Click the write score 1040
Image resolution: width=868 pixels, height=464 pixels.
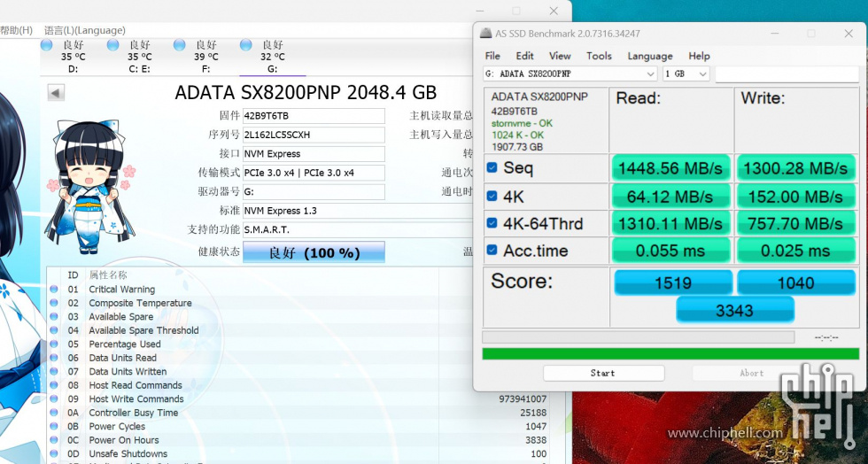point(796,283)
